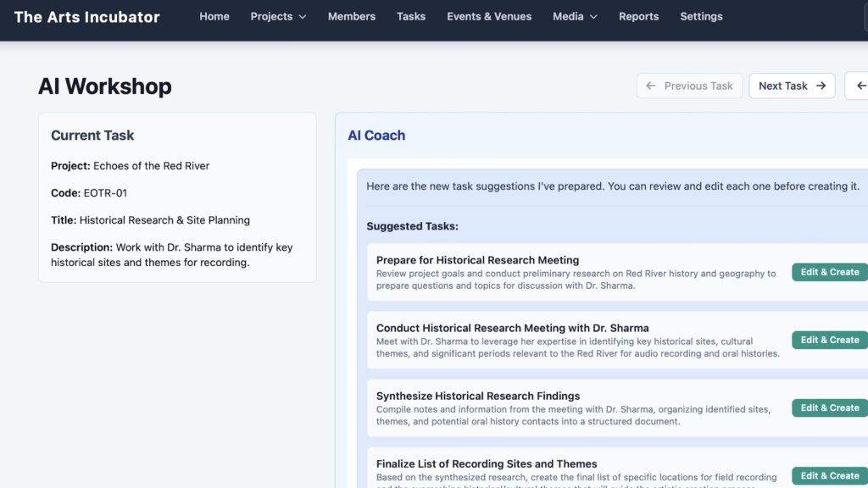Viewport: 868px width, 488px height.
Task: Open the Home menu item
Action: 214,16
